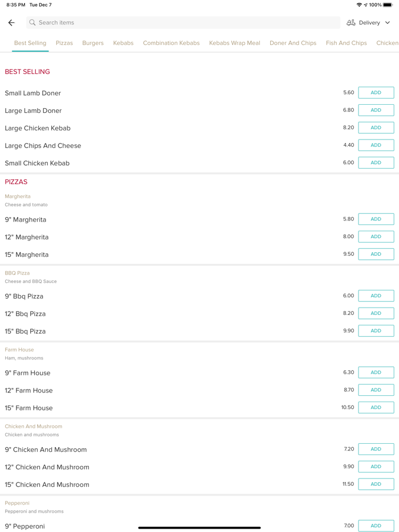This screenshot has height=532, width=399.
Task: Tap the battery status icon
Action: click(388, 5)
